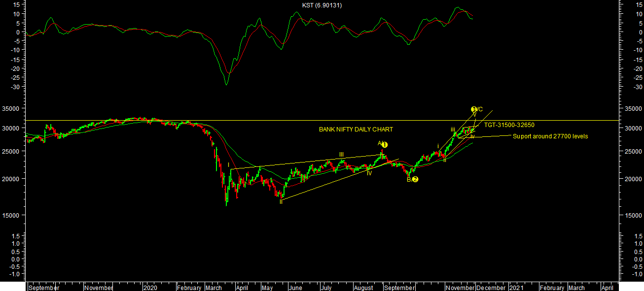Click the TGT-31500-32650 target annotation
This screenshot has width=644, height=291.
coord(509,125)
